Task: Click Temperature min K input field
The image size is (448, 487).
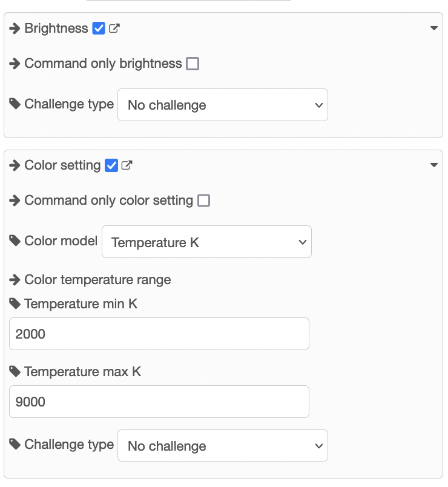Action: pos(159,334)
